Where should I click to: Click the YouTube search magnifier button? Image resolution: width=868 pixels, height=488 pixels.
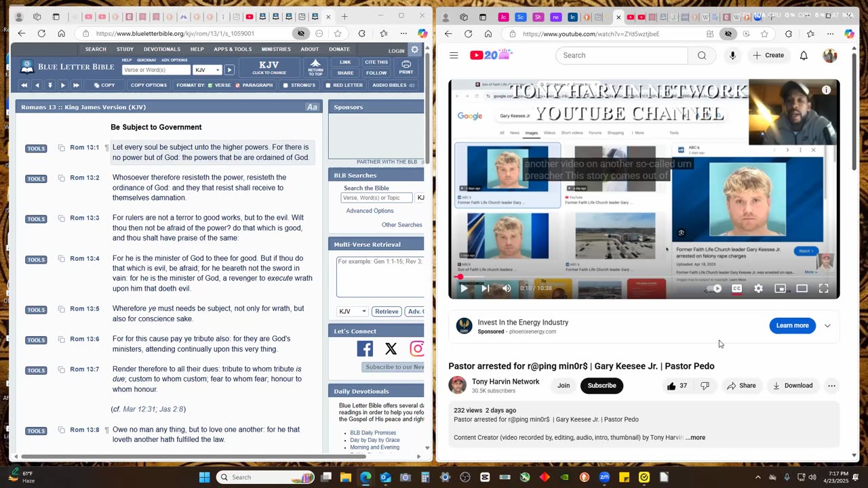pos(702,56)
